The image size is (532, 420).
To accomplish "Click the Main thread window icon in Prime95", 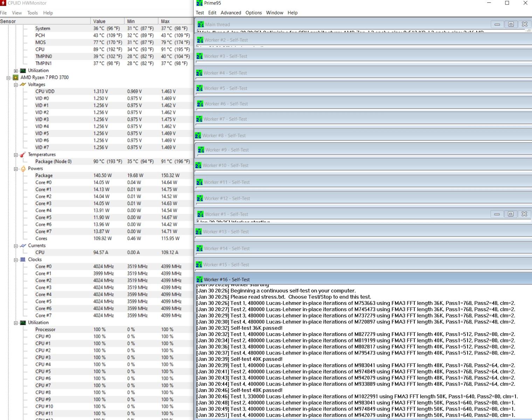I will tap(201, 24).
